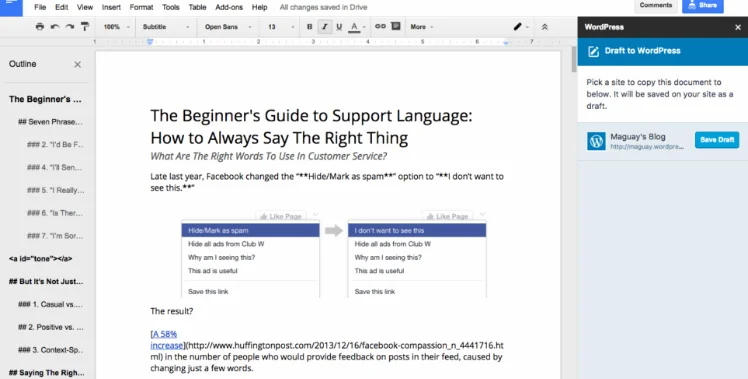Jump to '## 2. Positive vs. ...' outline item
The width and height of the screenshot is (748, 379).
click(x=51, y=327)
